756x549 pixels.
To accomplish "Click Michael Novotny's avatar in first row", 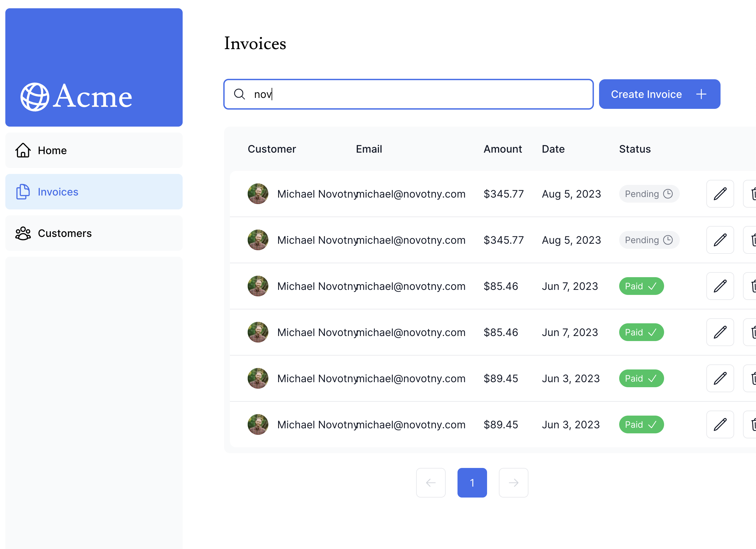I will [258, 194].
